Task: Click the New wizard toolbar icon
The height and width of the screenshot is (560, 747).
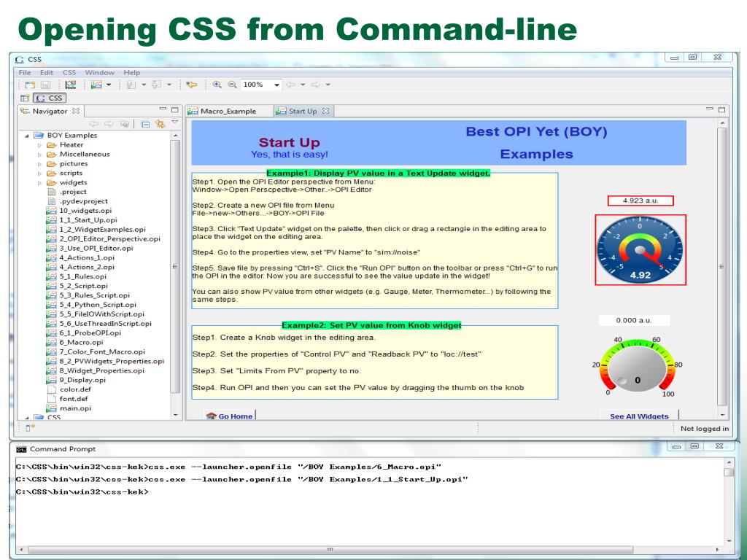Action: click(30, 85)
